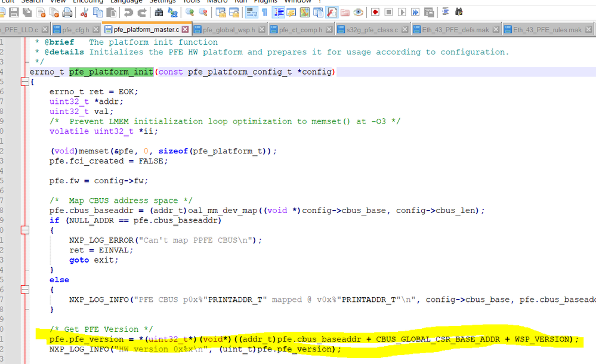Click the 'goto exit;' statement

tap(94, 260)
